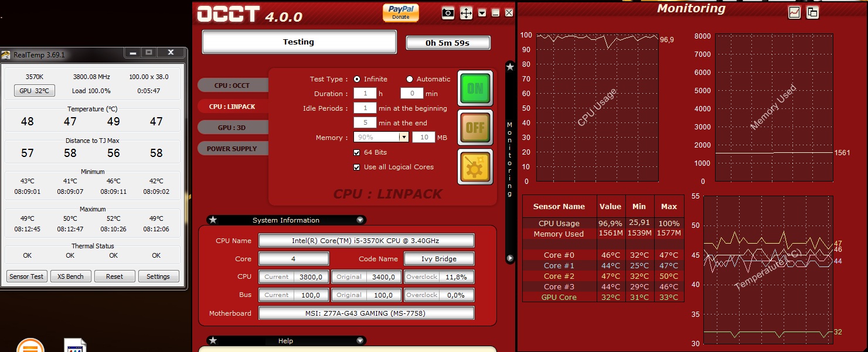Click the CPU Name field value
Screen dimensions: 868x352
click(x=366, y=241)
